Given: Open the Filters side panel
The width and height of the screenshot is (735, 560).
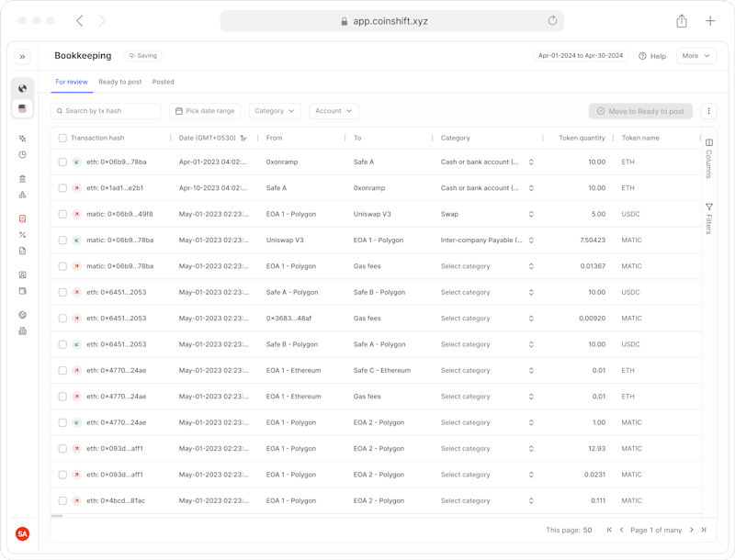Looking at the screenshot, I should (709, 218).
